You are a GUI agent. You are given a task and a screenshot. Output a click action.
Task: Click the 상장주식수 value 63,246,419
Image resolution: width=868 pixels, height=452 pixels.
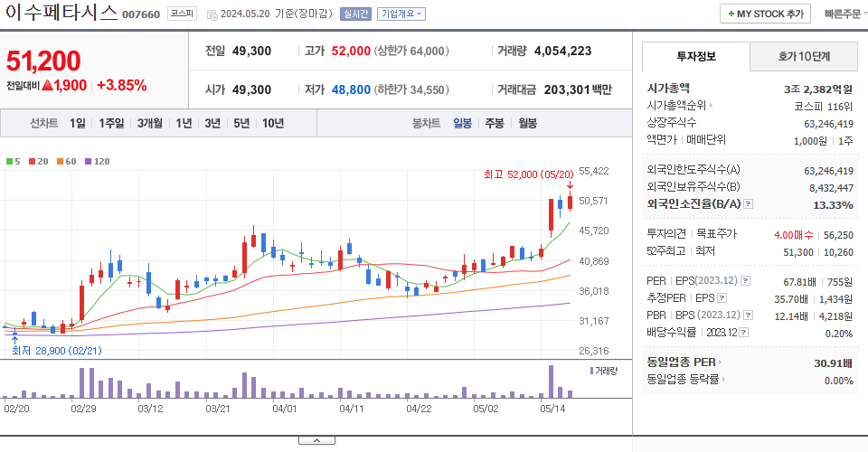829,124
